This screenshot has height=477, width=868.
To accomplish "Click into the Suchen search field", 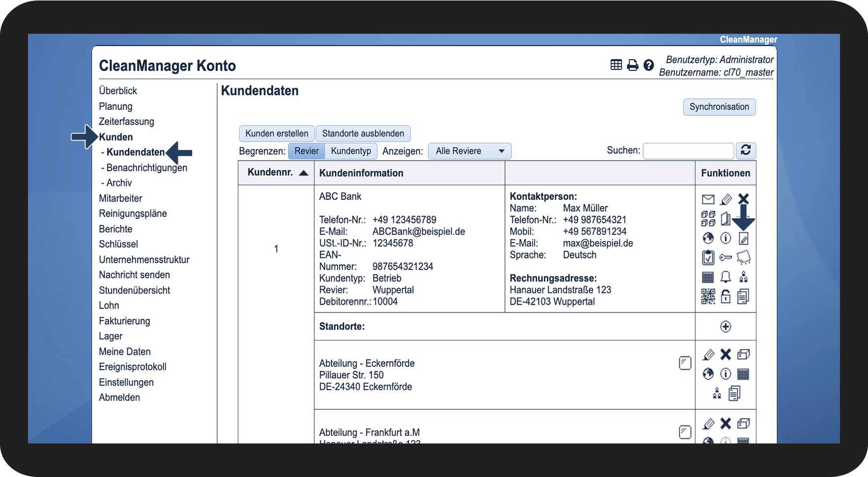I will coord(688,151).
